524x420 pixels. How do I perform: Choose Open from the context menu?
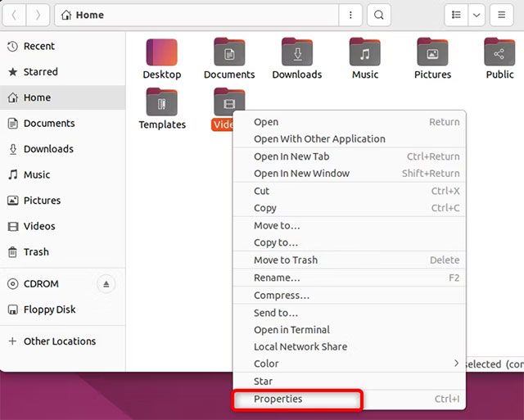pyautogui.click(x=350, y=122)
